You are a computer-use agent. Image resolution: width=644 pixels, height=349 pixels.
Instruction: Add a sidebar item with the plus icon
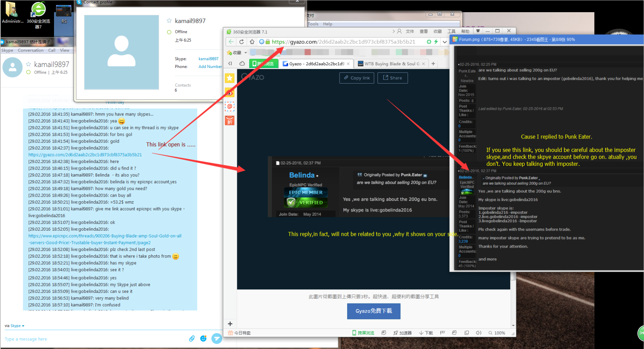point(230,324)
